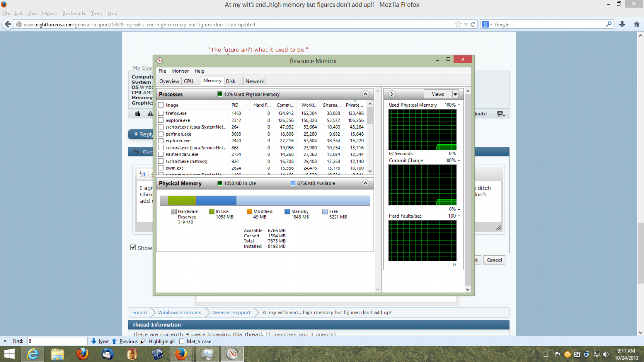Screen dimensions: 644x362
Task: Click Resource Monitor taskbar icon
Action: click(232, 354)
